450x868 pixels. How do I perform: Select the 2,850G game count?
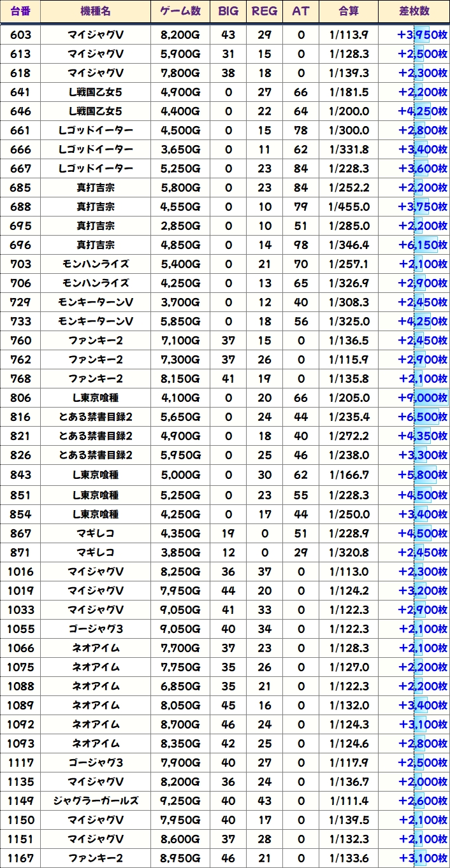[180, 226]
